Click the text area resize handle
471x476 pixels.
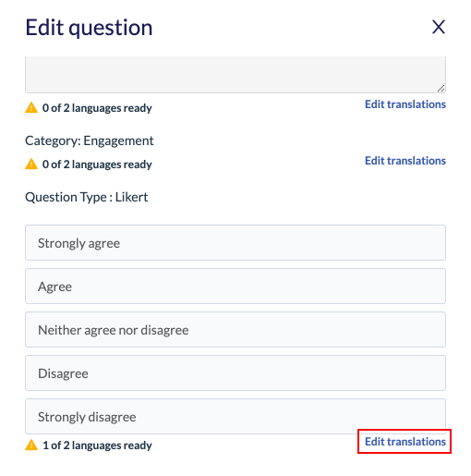[x=441, y=89]
